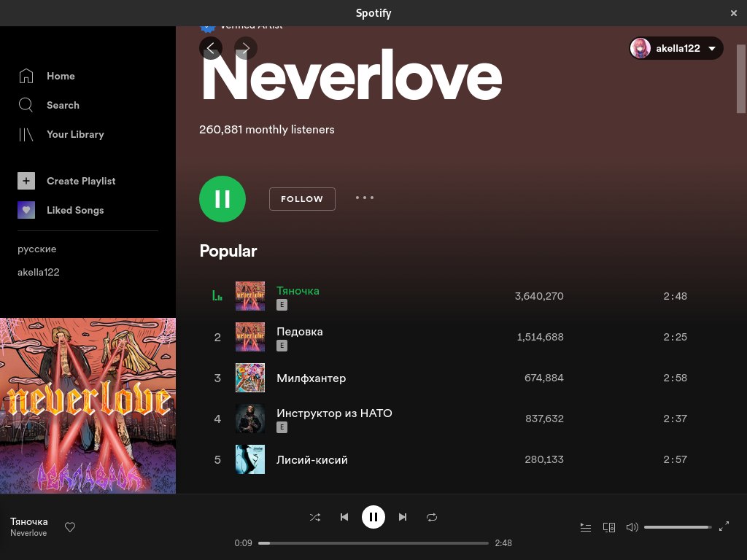Click the 3,640,270 play count
747x560 pixels.
tap(539, 296)
